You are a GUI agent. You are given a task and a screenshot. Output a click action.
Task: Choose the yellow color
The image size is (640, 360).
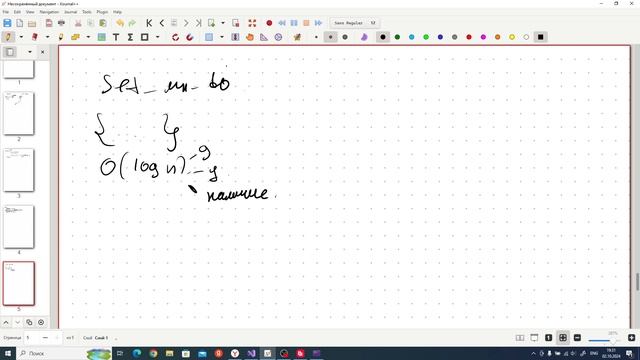(512, 37)
